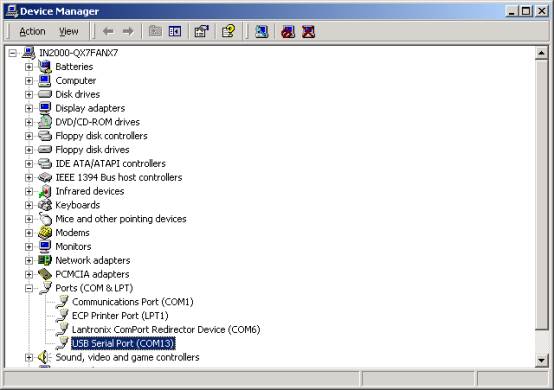554x390 pixels.
Task: Select the Floppy disk drives label
Action: pos(92,150)
